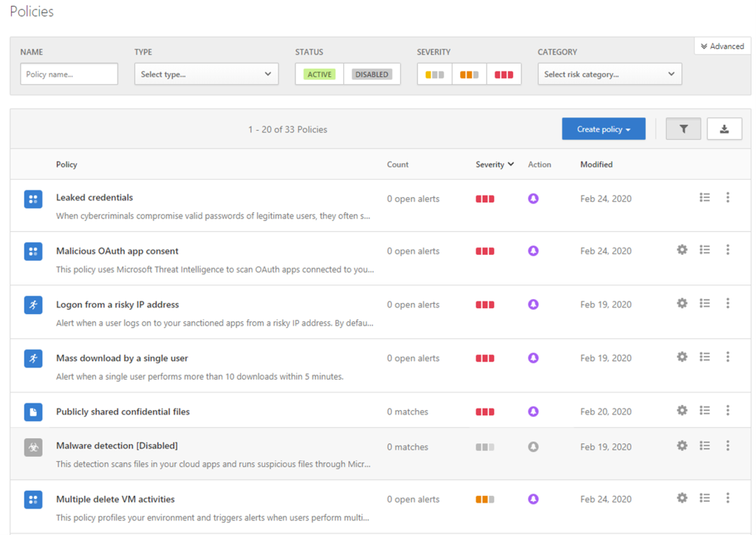View alerts list for Leaked credentials
The height and width of the screenshot is (535, 756).
[x=705, y=197]
